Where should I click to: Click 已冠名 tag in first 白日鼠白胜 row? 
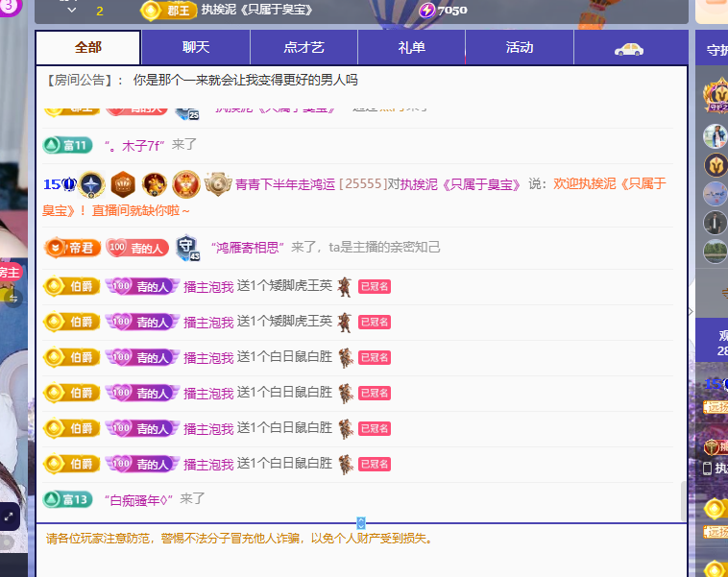[375, 357]
